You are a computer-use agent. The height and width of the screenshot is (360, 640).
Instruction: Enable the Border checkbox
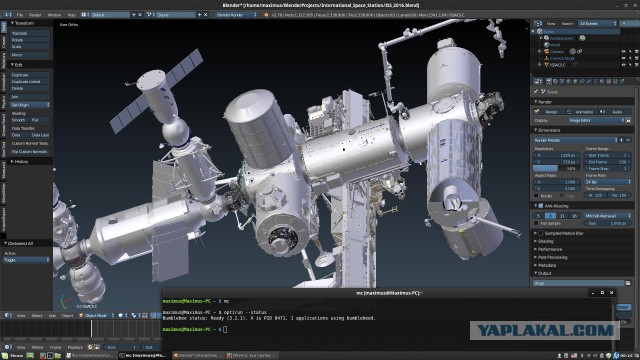coord(536,196)
